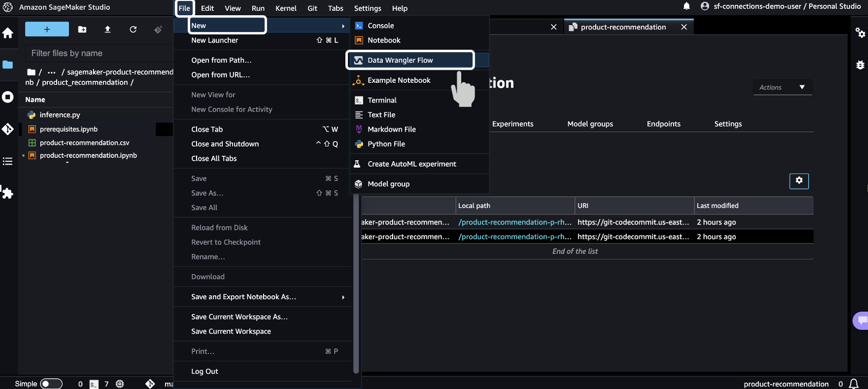Choose Open from Path menu item
Image resolution: width=868 pixels, height=389 pixels.
[263, 60]
